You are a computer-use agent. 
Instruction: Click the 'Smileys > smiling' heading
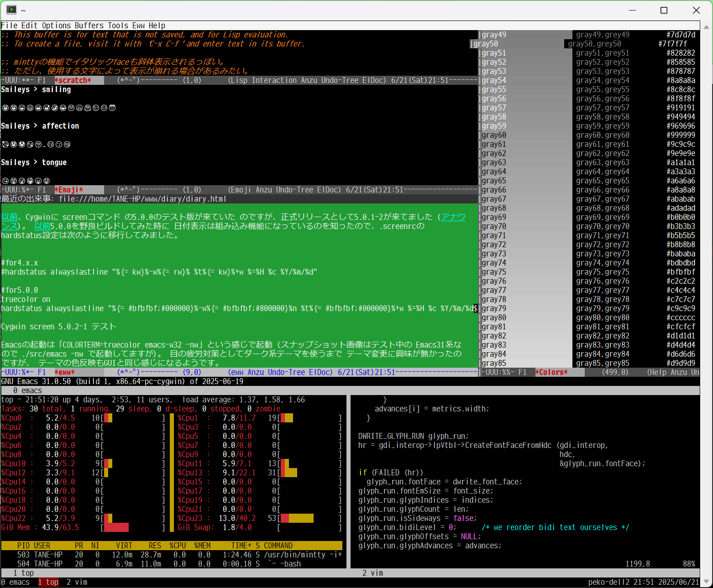tap(36, 89)
